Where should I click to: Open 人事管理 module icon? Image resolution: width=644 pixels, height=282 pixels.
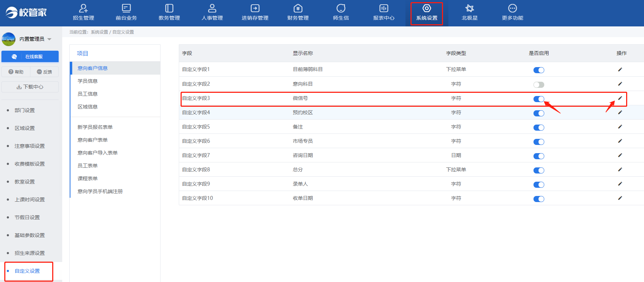212,8
